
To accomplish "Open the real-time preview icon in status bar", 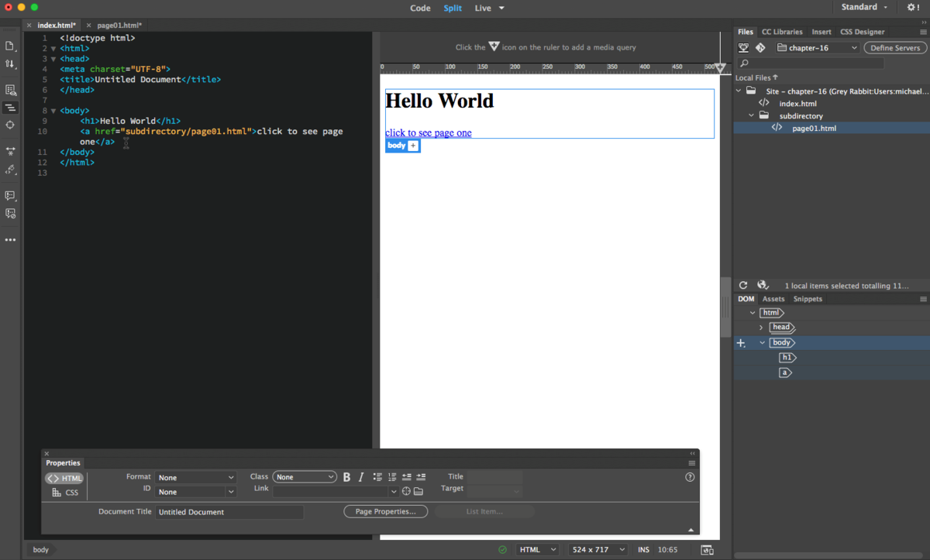I will pyautogui.click(x=707, y=550).
